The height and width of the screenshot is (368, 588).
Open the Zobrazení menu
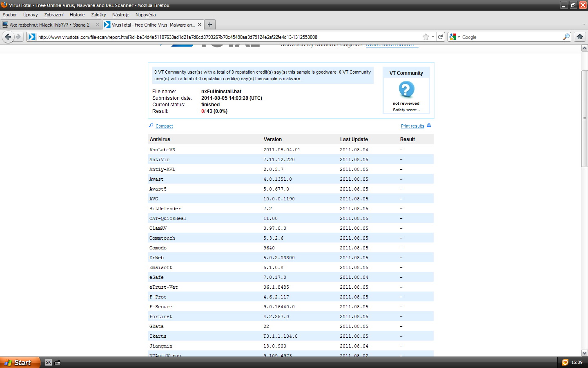click(x=54, y=15)
